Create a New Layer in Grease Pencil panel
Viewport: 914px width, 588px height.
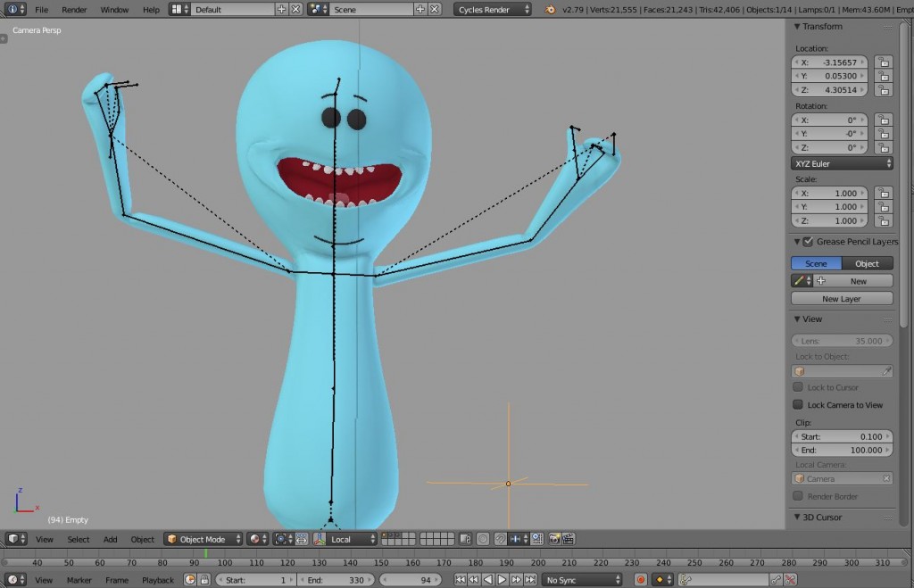840,298
